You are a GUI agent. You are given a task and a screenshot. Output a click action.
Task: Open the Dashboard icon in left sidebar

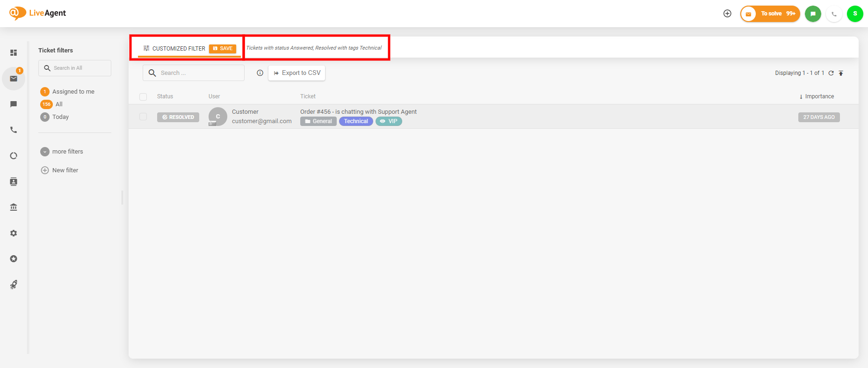(x=14, y=53)
